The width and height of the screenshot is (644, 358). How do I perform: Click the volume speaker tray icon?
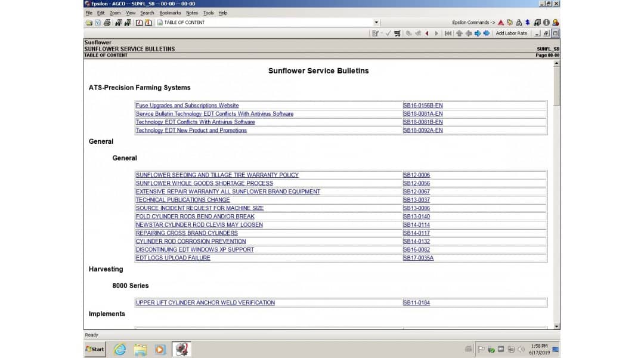[x=521, y=350]
